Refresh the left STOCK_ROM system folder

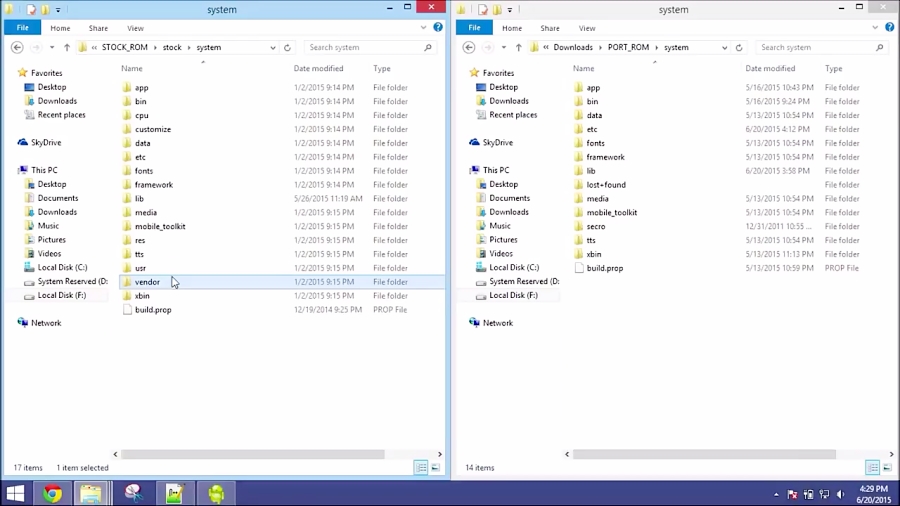click(x=287, y=47)
